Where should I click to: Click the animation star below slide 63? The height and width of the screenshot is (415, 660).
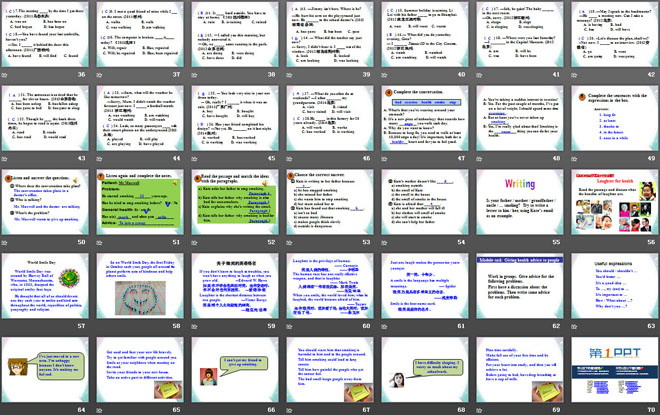(575, 326)
